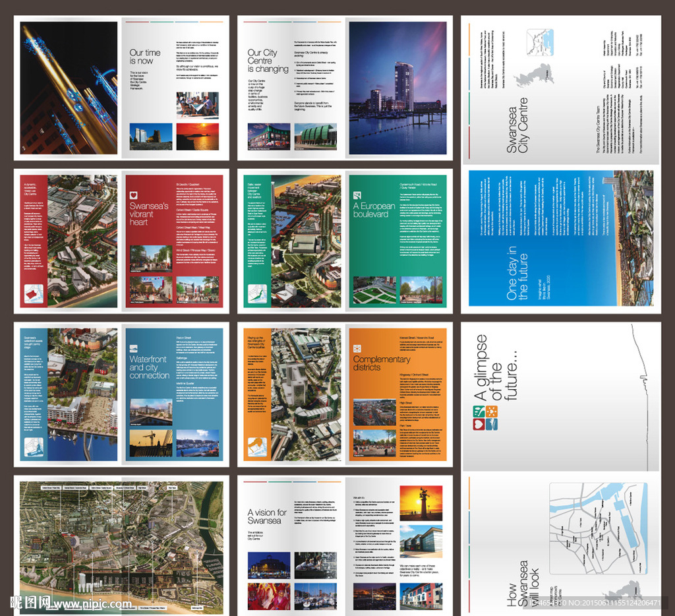This screenshot has width=675, height=616.
Task: Click the aerial model image on green spread
Action: point(306,241)
